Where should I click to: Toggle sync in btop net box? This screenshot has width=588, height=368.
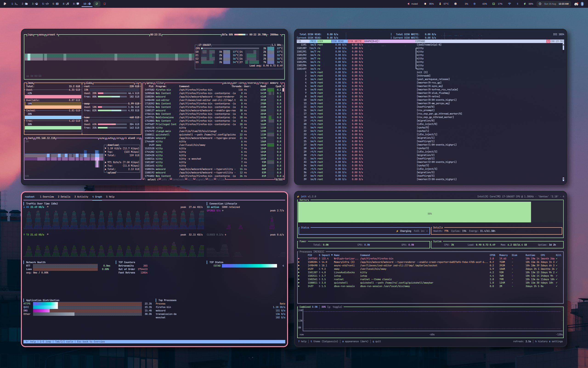(102, 138)
